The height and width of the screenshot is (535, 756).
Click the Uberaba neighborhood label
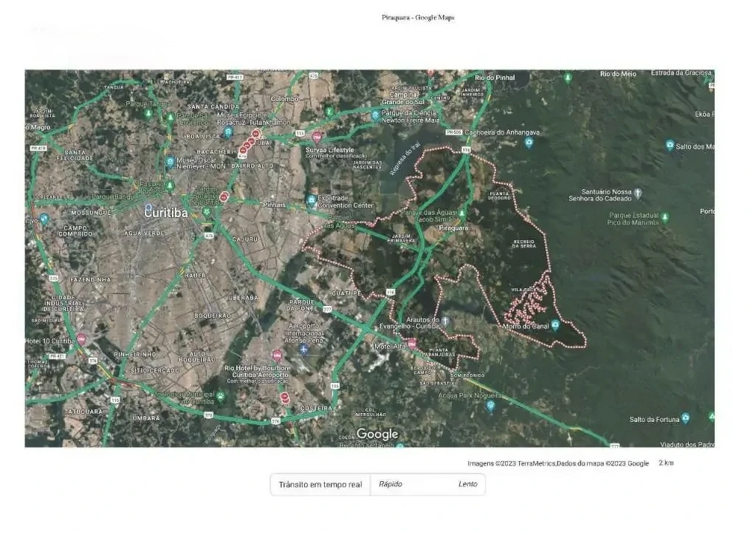point(243,298)
